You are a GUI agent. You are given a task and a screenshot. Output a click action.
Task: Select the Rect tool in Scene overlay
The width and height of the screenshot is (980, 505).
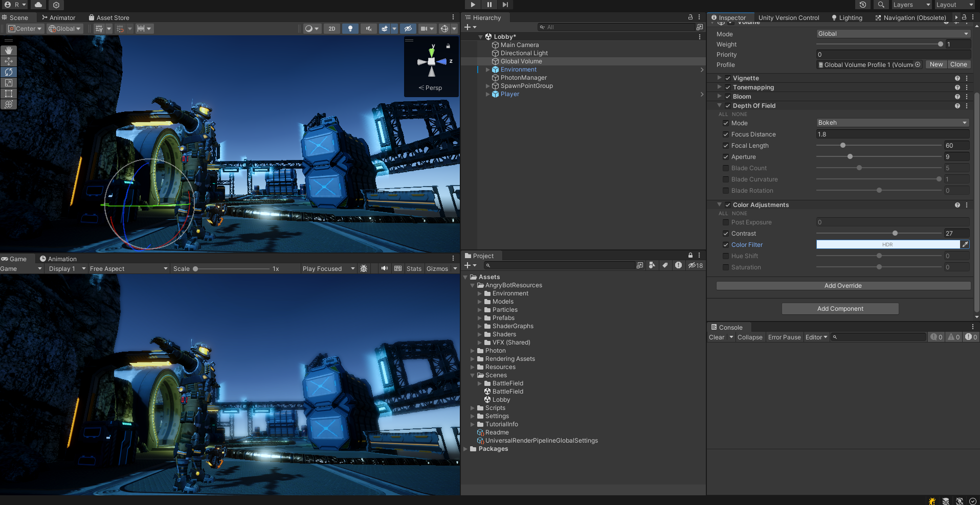pyautogui.click(x=9, y=94)
